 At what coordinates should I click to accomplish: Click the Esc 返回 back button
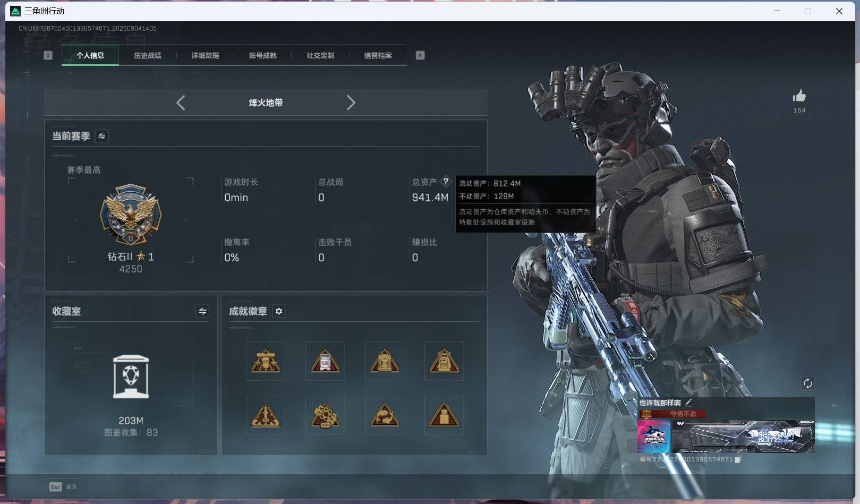click(63, 486)
